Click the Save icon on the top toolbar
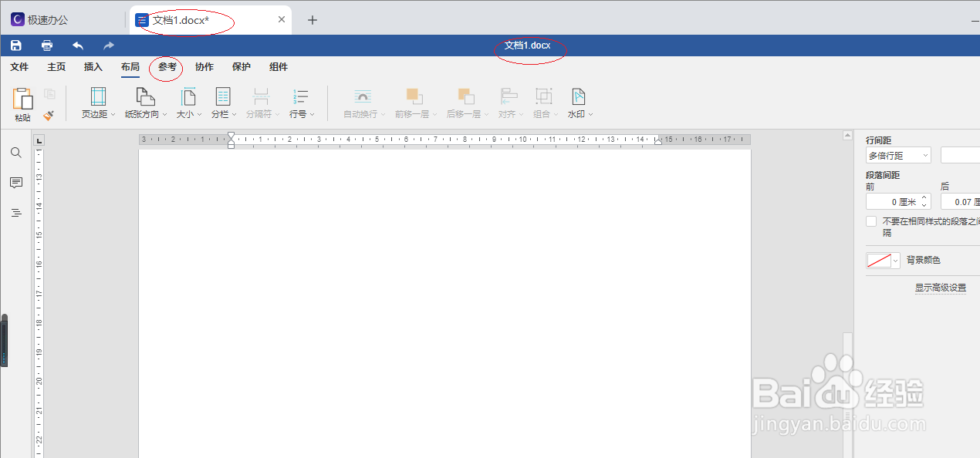The width and height of the screenshot is (980, 458). tap(15, 45)
